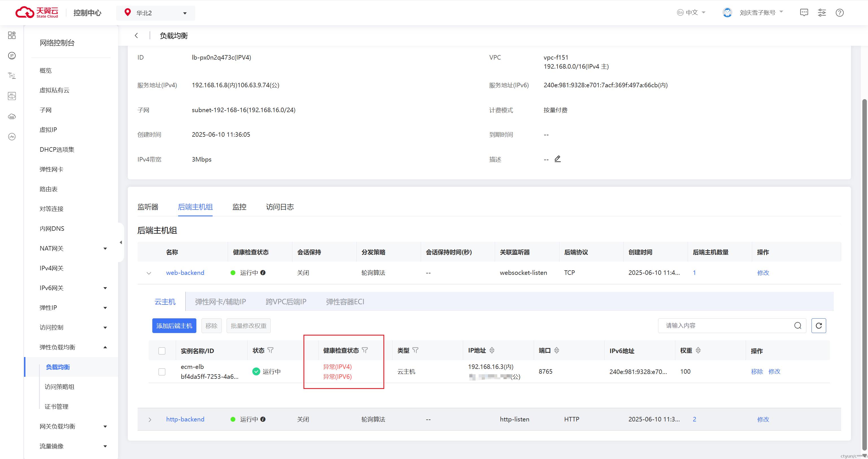Image resolution: width=868 pixels, height=459 pixels.
Task: Toggle the select-all hosts checkbox
Action: coord(162,351)
